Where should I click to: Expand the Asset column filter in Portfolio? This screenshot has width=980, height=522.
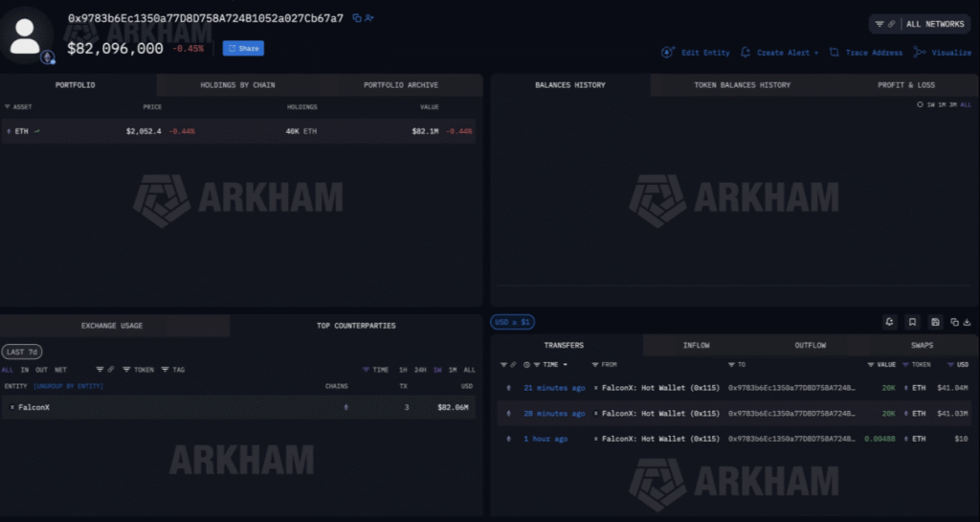pyautogui.click(x=8, y=106)
